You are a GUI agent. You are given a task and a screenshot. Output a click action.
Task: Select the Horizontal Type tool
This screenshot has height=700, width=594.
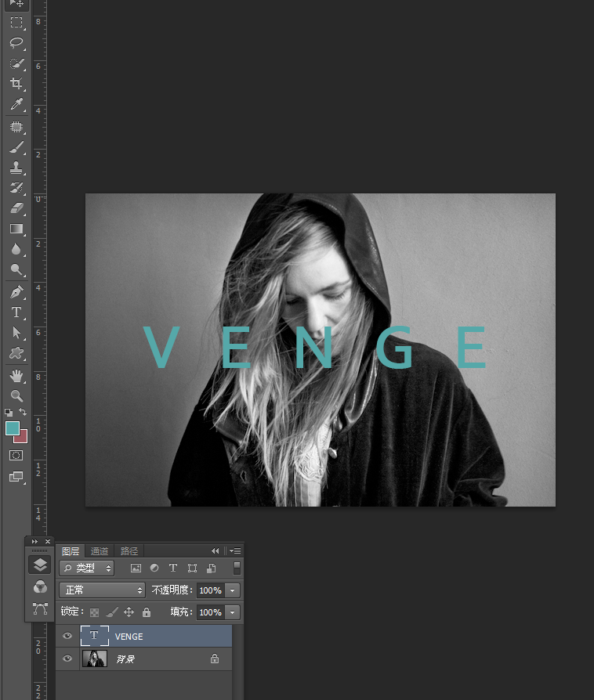click(16, 312)
